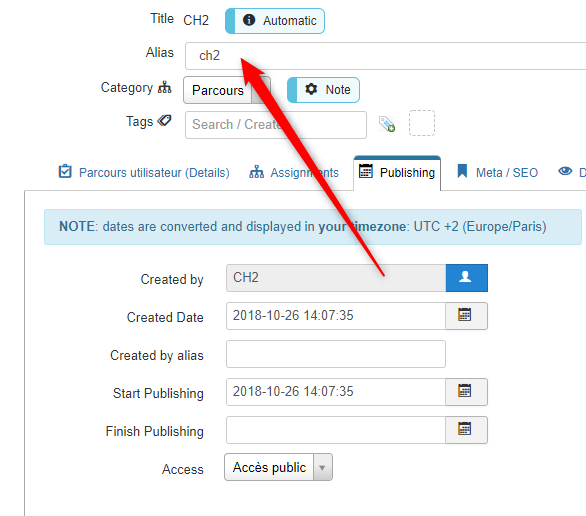The height and width of the screenshot is (516, 586).
Task: Switch to Parcours utilisateur (Details) tab
Action: point(144,172)
